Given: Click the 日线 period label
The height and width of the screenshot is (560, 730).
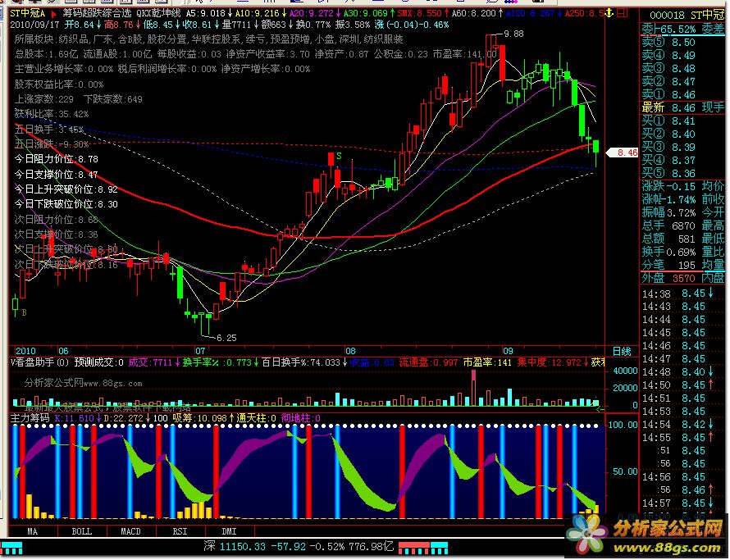Looking at the screenshot, I should tap(622, 352).
